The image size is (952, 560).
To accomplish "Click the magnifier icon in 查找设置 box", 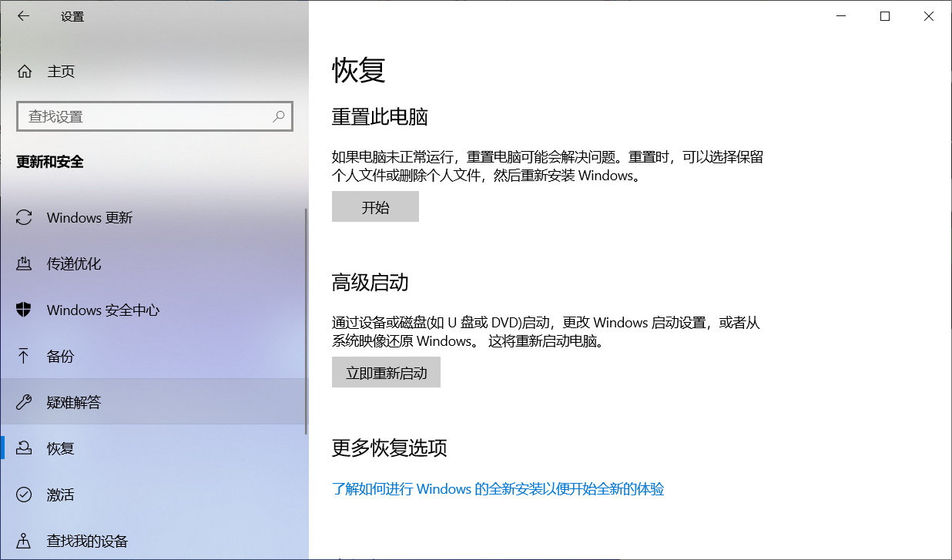I will click(279, 116).
